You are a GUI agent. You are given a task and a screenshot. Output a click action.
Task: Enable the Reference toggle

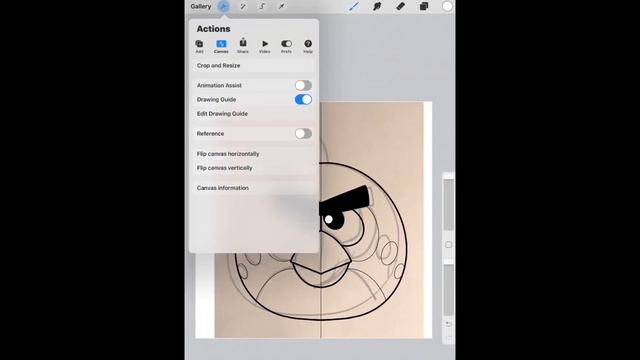303,133
